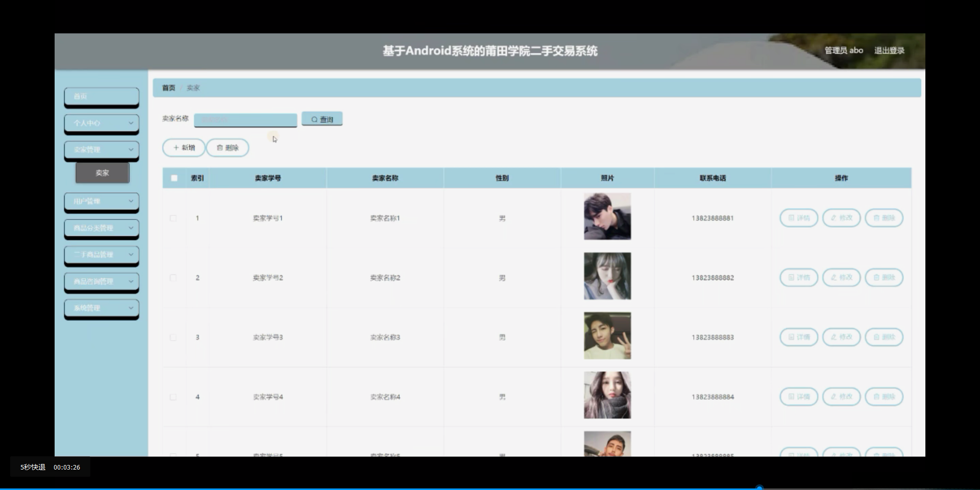
Task: Open 首页 from the breadcrumb navigation
Action: pos(167,87)
